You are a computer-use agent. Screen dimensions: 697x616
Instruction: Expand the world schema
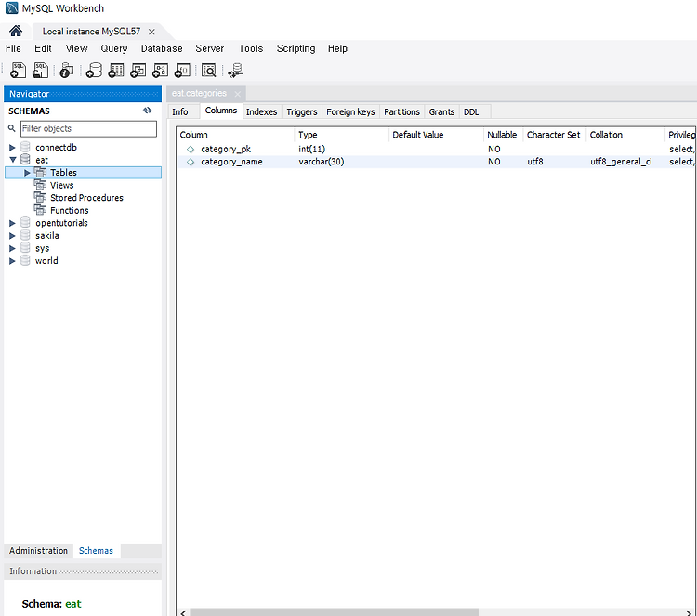click(12, 261)
